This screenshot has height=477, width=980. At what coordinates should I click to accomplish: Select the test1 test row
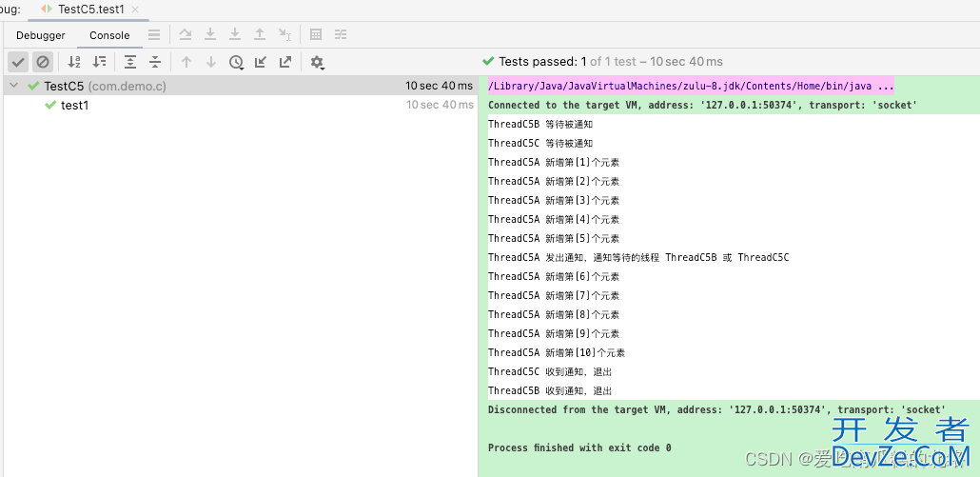pyautogui.click(x=241, y=105)
